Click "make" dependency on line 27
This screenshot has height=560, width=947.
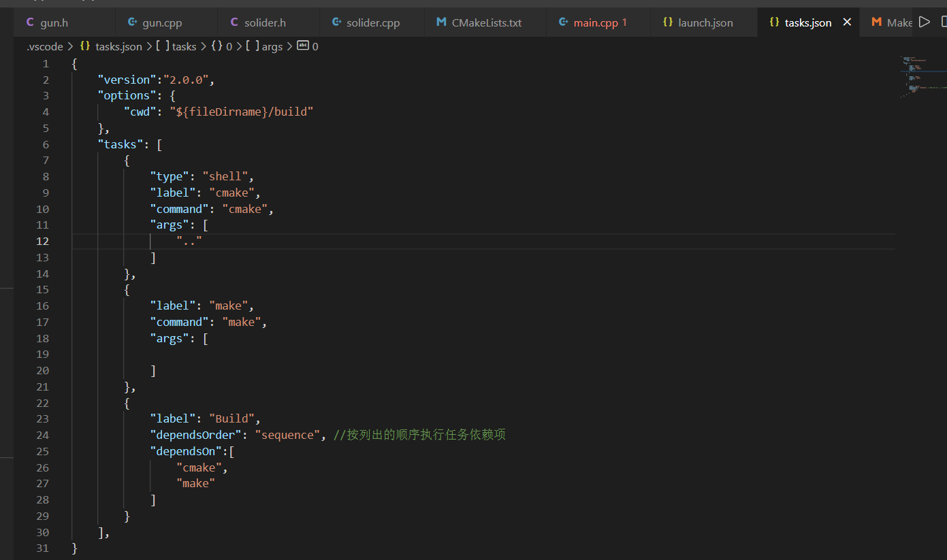click(x=196, y=483)
